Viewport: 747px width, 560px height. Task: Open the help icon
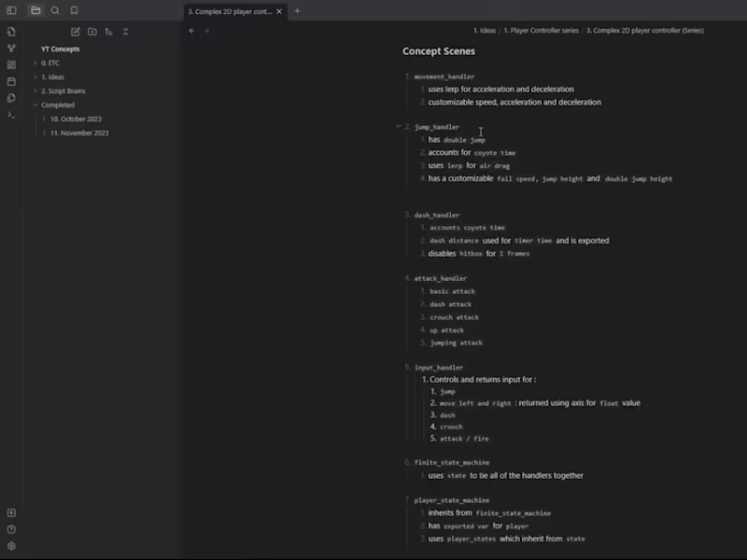(11, 529)
